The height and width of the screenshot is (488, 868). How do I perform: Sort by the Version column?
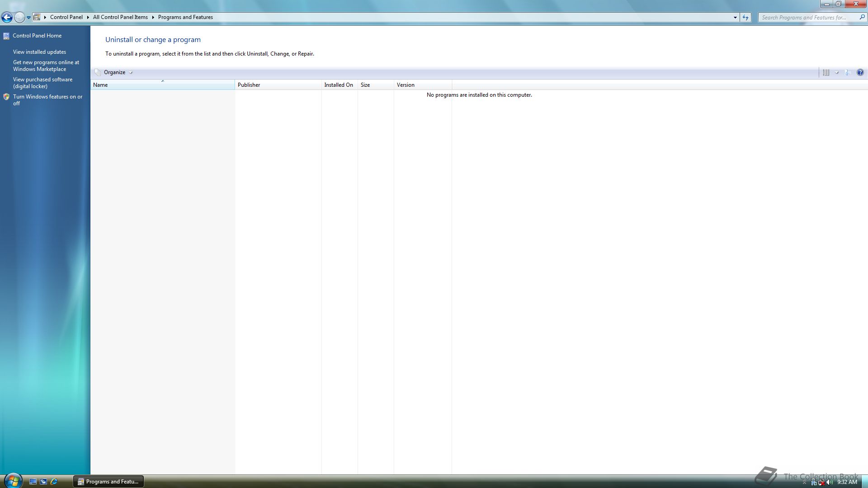423,85
